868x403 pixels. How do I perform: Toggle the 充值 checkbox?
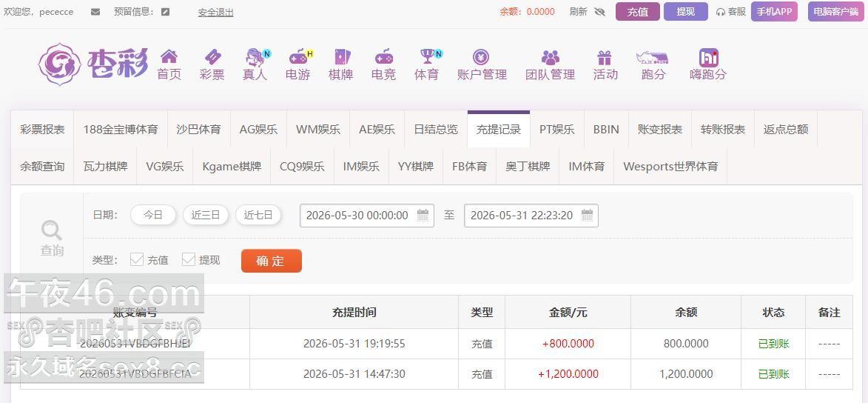pos(137,259)
